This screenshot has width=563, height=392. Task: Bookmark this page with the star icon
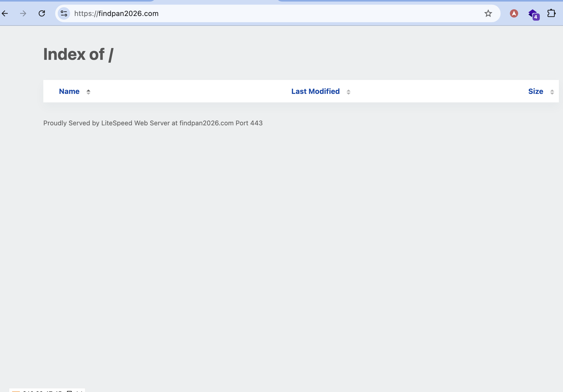point(488,13)
